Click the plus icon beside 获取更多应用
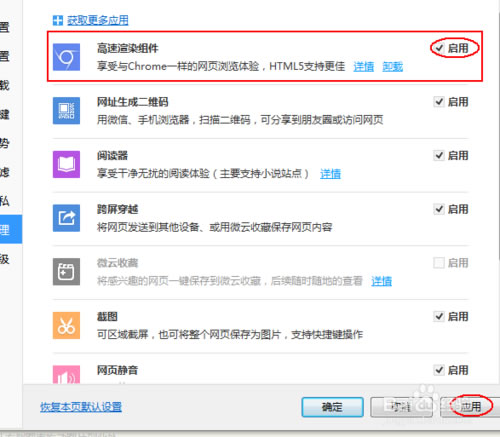500x437 pixels. (x=58, y=20)
